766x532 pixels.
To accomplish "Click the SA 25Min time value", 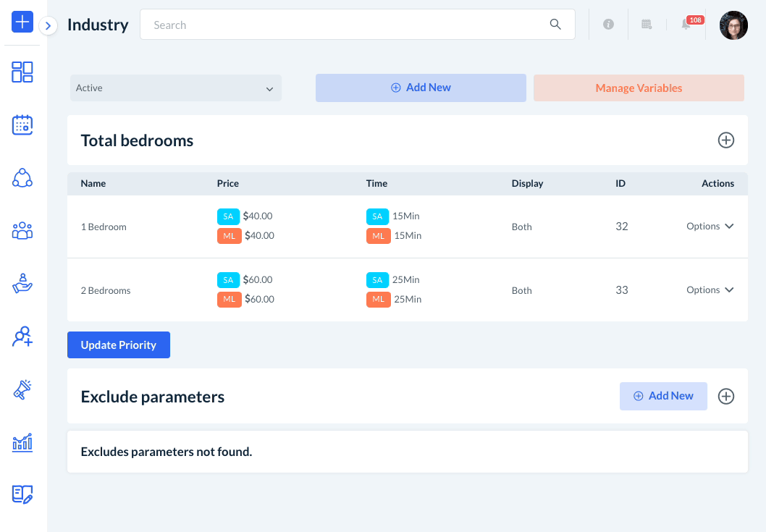I will 406,279.
